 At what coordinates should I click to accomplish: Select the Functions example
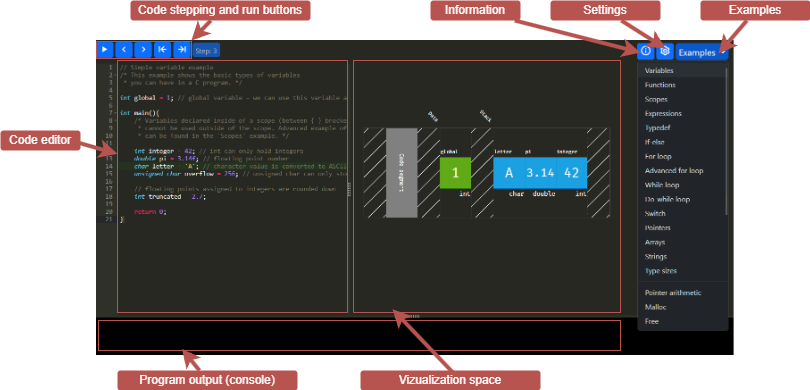click(682, 85)
